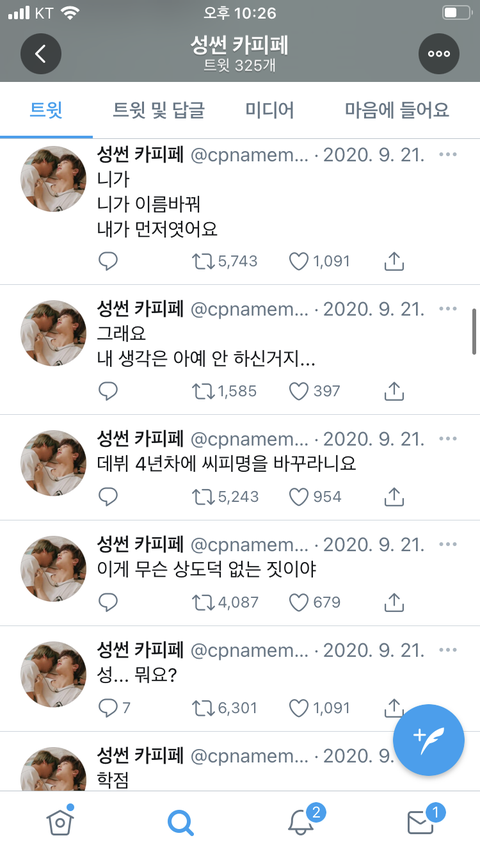Open more options on '성... 뭐요?' tweet
Image resolution: width=480 pixels, height=854 pixels.
tap(448, 650)
